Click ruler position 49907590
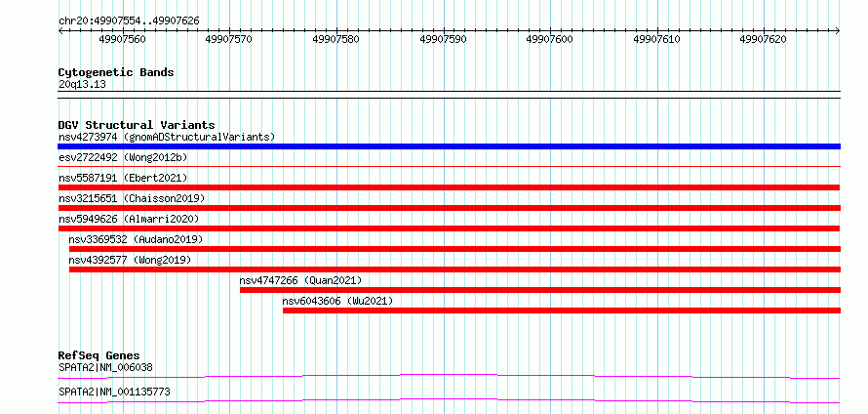Viewport: 868px width, 414px height. (x=443, y=39)
